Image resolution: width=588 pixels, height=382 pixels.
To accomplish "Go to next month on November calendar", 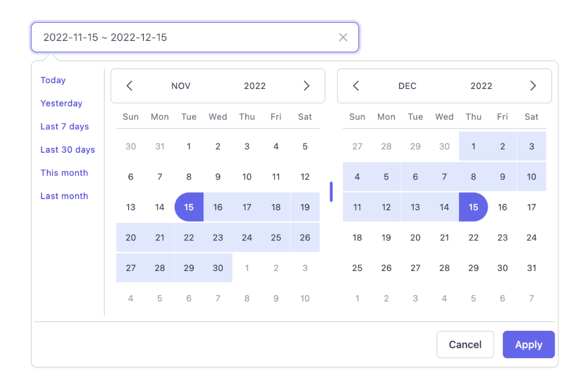I will coord(307,86).
